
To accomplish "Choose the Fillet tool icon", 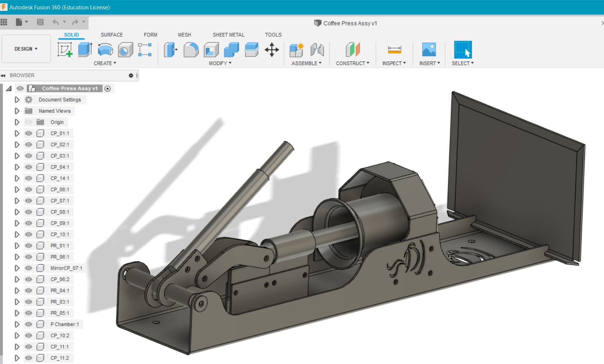I will pyautogui.click(x=191, y=49).
